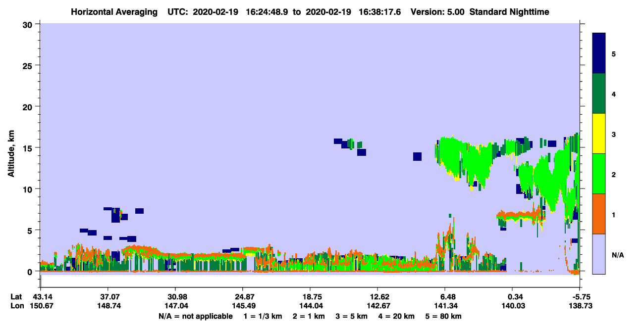This screenshot has height=330, width=644.
Task: Click the latitude value '37.07'
Action: pyautogui.click(x=110, y=296)
